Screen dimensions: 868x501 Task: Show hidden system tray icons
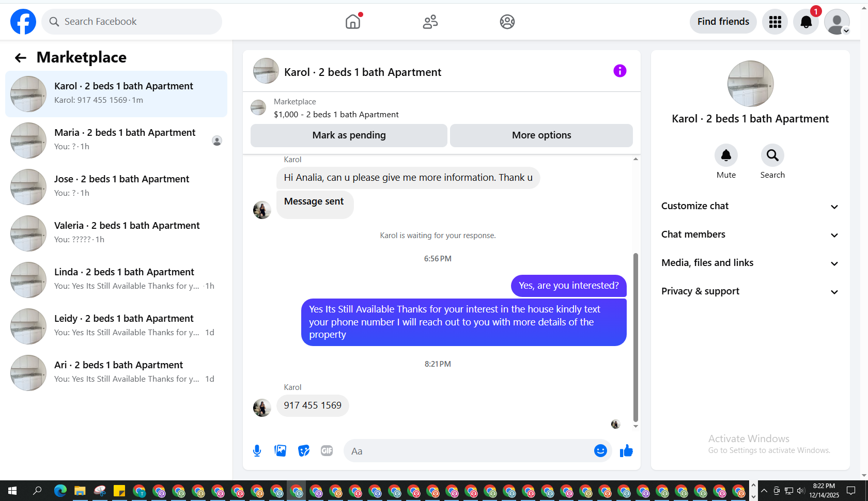click(764, 491)
